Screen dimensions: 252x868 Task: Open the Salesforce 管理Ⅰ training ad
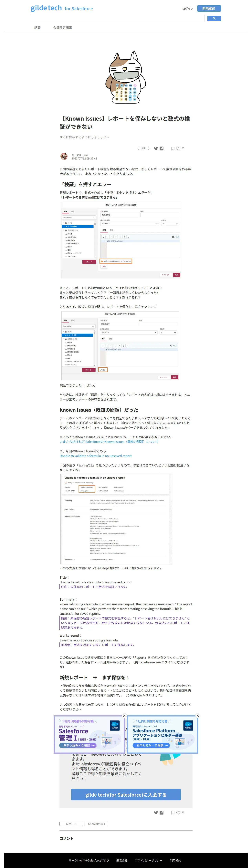pyautogui.click(x=89, y=735)
